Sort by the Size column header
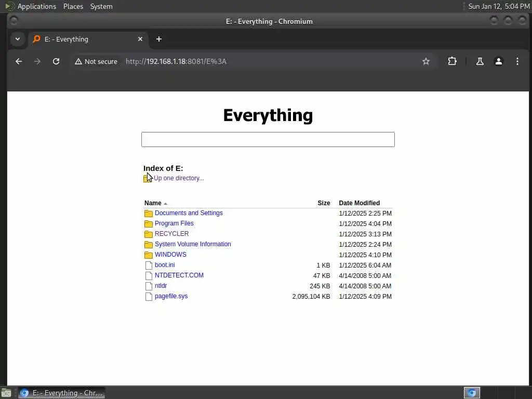Screen dimensions: 532x399 point(324,203)
